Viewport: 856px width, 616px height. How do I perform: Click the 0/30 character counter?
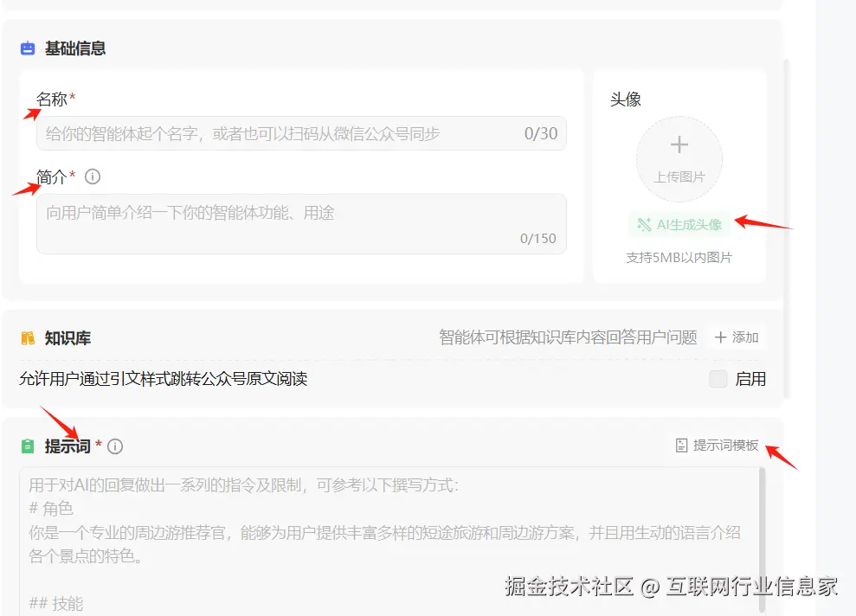tap(541, 134)
